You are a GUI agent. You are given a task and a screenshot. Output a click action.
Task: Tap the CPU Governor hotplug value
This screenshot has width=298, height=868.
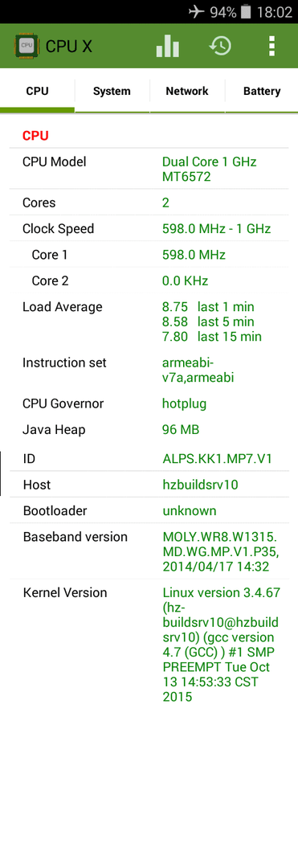[x=184, y=403]
